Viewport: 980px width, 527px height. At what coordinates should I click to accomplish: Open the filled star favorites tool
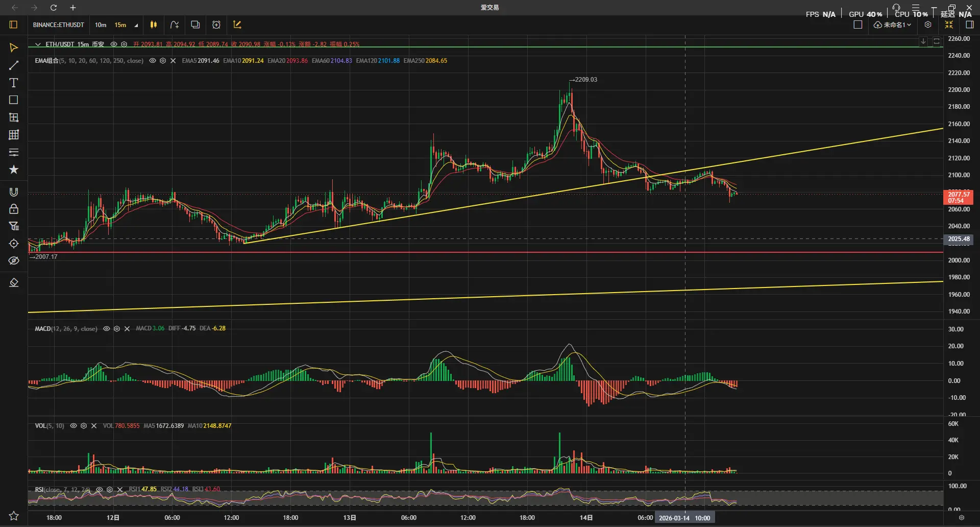14,170
